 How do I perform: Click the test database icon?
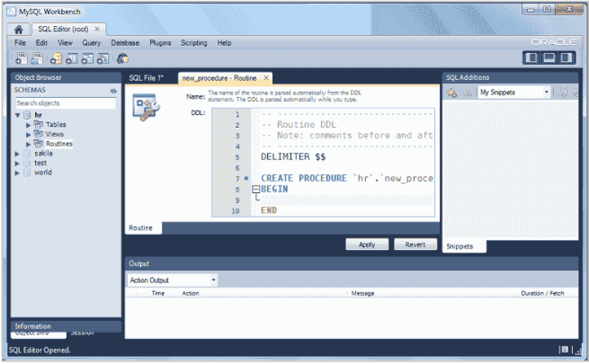tap(27, 163)
